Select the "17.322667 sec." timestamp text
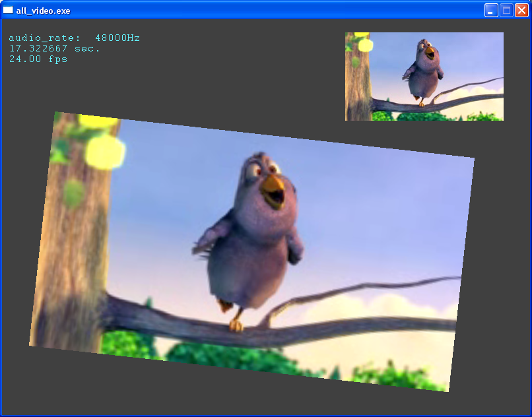Image resolution: width=532 pixels, height=417 pixels. [x=55, y=49]
